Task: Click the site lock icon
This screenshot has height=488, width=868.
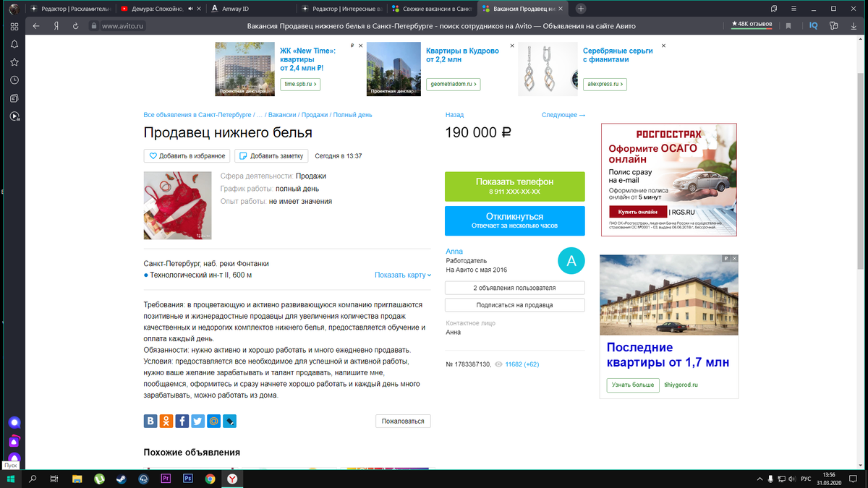Action: [x=93, y=25]
